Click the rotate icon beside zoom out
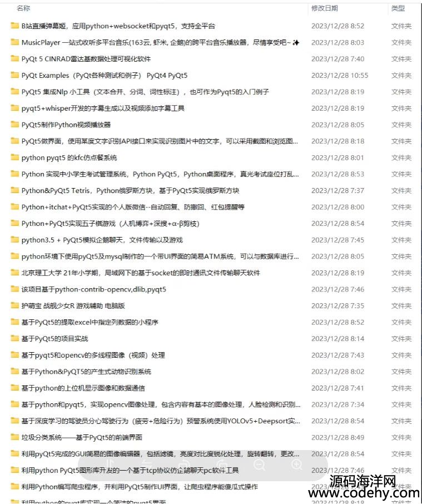Viewport: 422px width, 504px height. click(x=222, y=465)
